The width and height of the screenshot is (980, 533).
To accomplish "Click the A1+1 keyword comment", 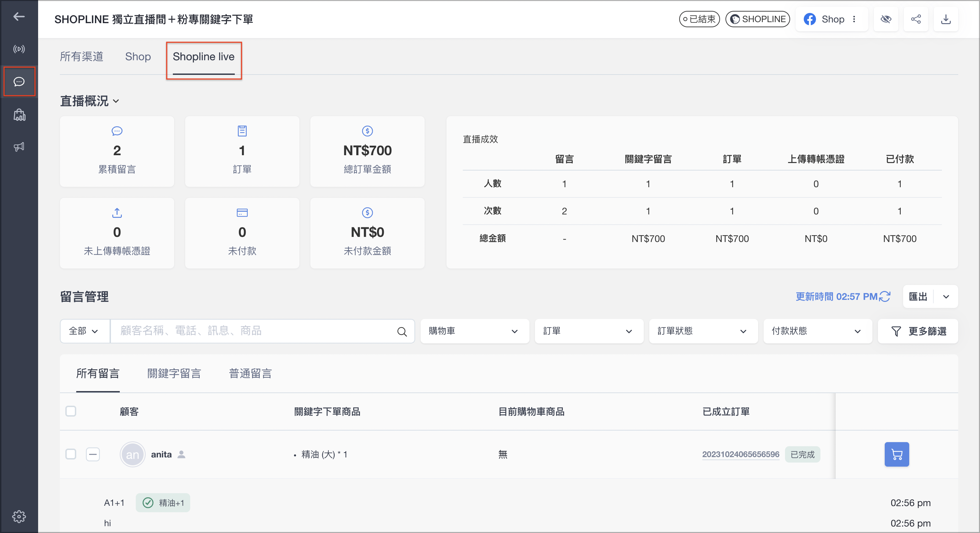I will 114,503.
